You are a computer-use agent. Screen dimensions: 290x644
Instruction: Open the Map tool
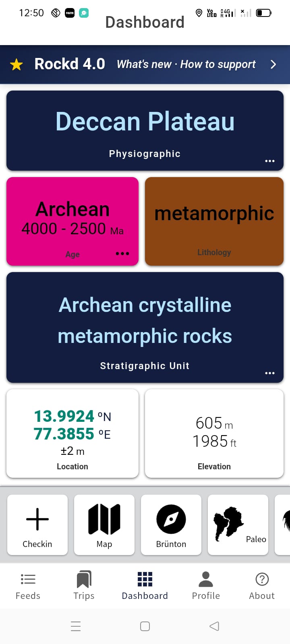click(104, 519)
